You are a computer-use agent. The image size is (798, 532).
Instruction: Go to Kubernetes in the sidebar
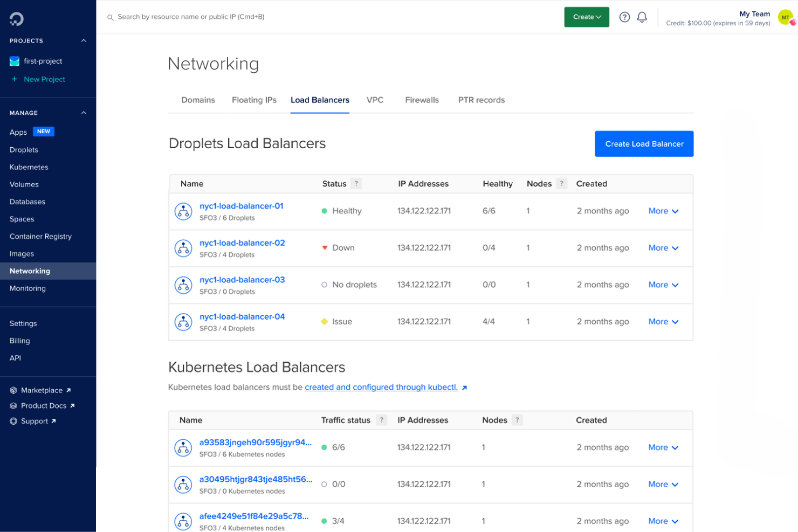click(x=29, y=167)
